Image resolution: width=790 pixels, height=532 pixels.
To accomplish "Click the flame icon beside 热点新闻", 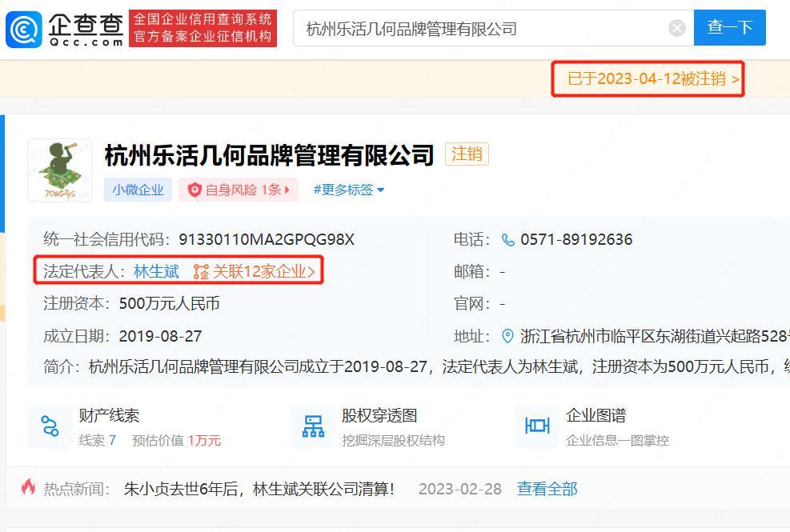I will (28, 487).
